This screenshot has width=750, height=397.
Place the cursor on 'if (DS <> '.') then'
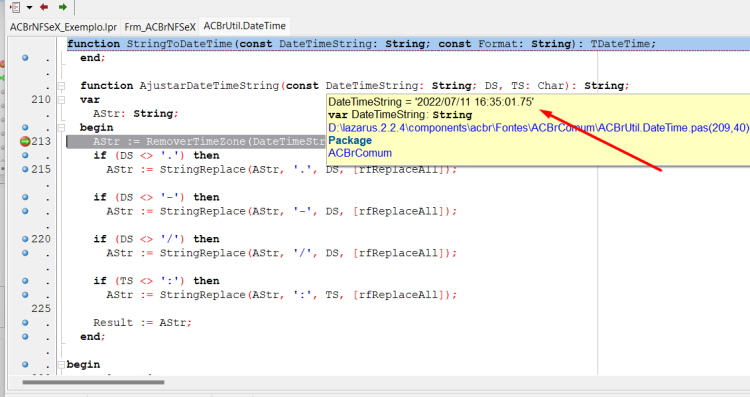point(156,155)
